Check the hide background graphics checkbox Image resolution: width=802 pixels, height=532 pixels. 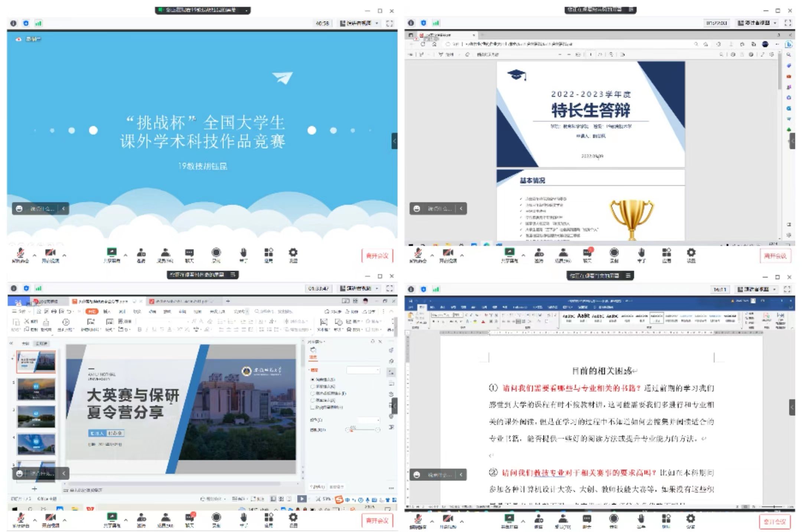(x=313, y=407)
